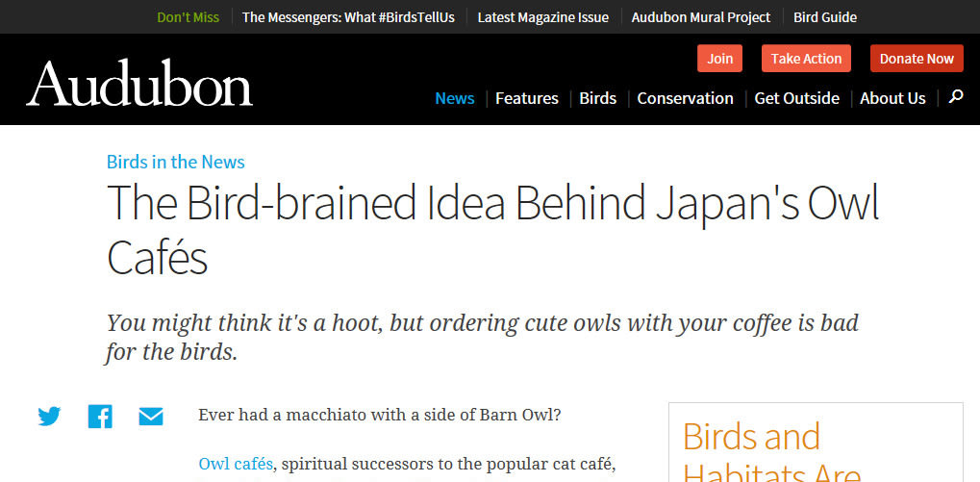980x482 pixels.
Task: Open the News menu
Action: (x=455, y=99)
